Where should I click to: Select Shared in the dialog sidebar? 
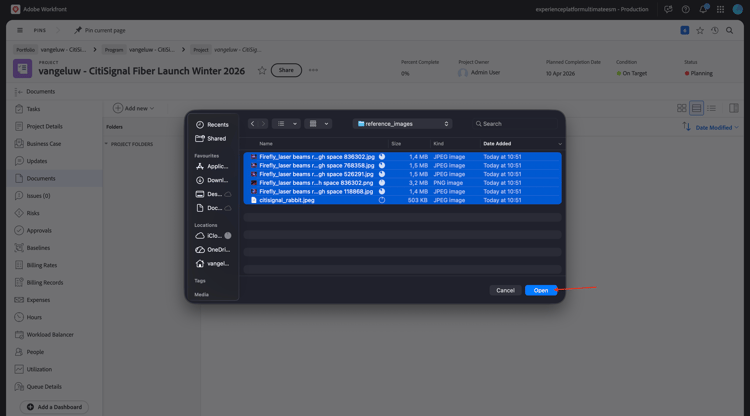point(211,138)
